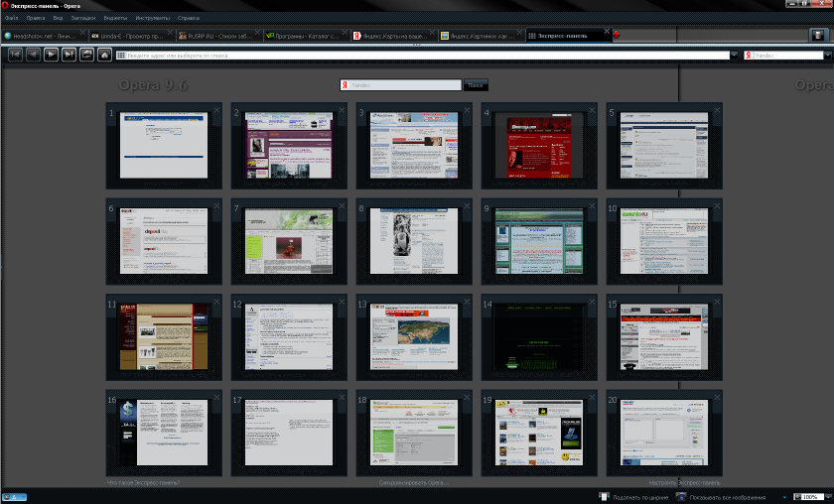
Task: Open speed dial thumbnail 9
Action: [539, 241]
